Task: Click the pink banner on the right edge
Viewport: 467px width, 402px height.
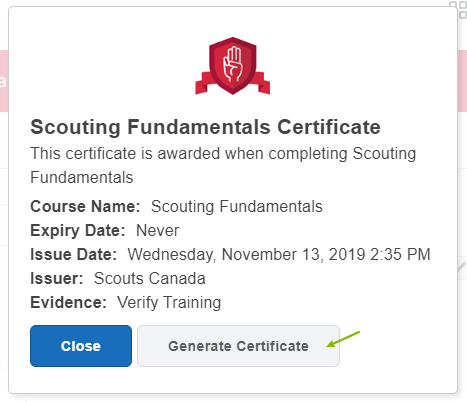Action: click(x=462, y=81)
